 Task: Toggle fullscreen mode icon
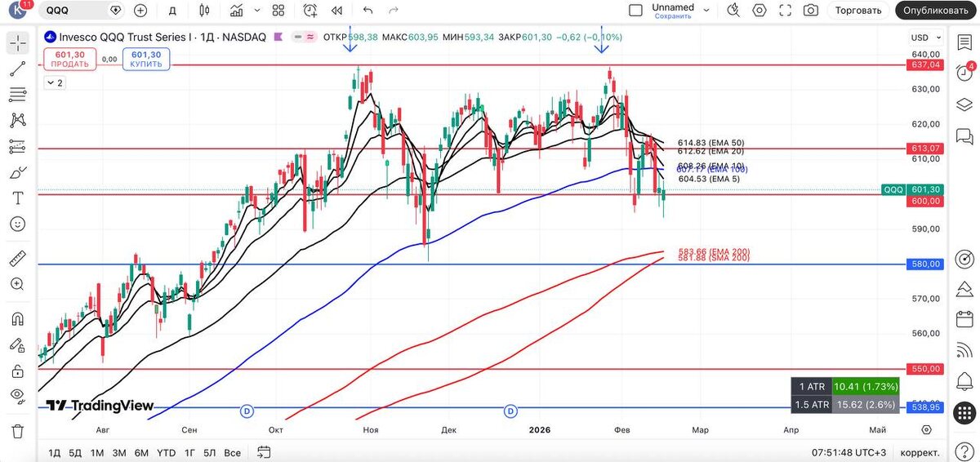click(786, 11)
